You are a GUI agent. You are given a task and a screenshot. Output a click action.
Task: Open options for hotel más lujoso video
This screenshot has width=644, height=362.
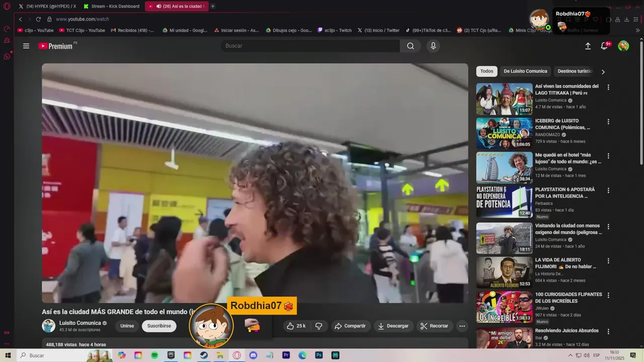(x=608, y=156)
